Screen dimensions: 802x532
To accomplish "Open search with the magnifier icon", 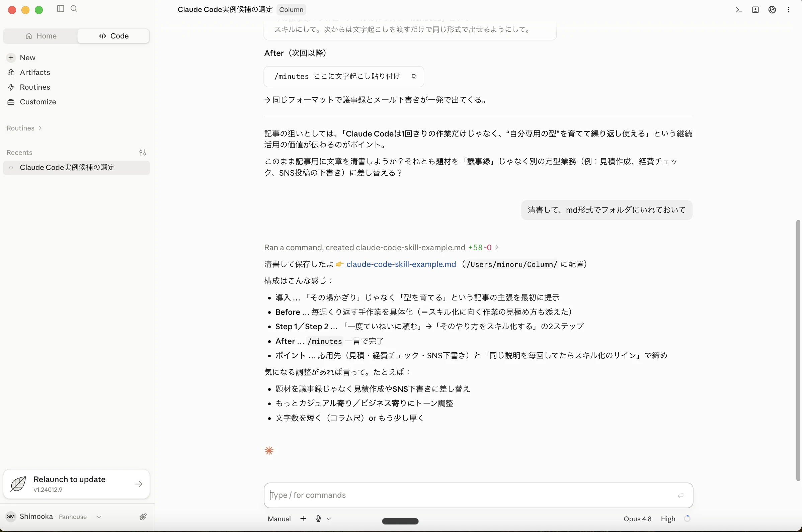I will (x=74, y=9).
